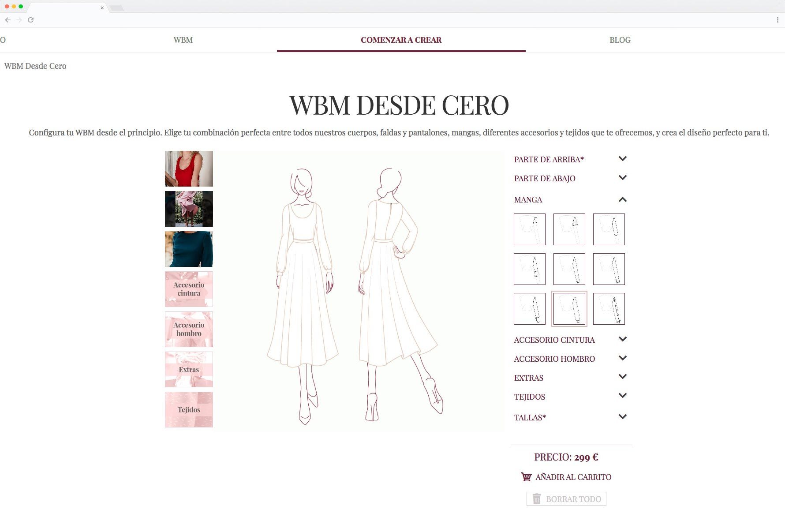Expand the Parte de Abajo chevron
Viewport: 785px width, 532px height.
(623, 178)
